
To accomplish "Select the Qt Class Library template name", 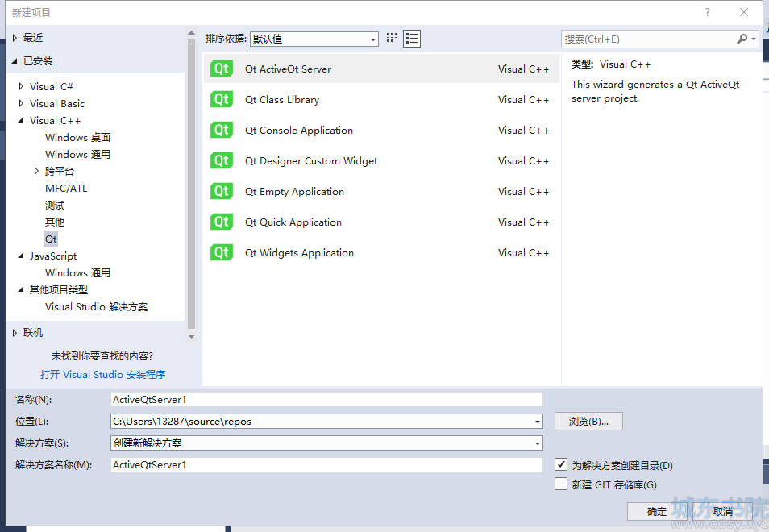I will point(282,99).
